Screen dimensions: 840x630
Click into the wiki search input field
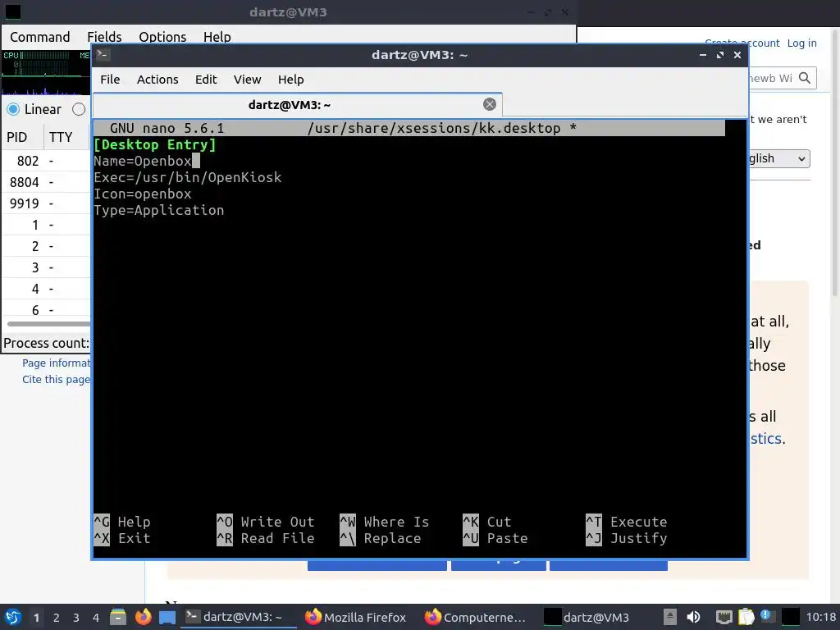pyautogui.click(x=771, y=78)
